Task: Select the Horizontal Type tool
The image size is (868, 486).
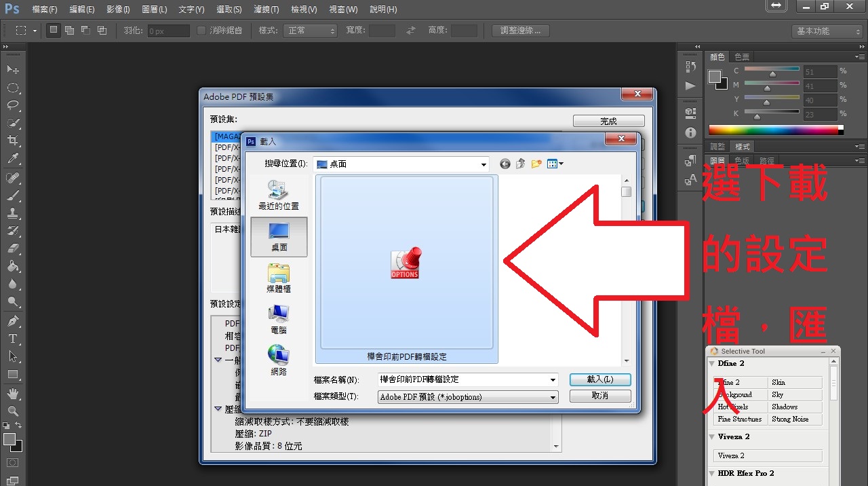Action: [x=13, y=339]
